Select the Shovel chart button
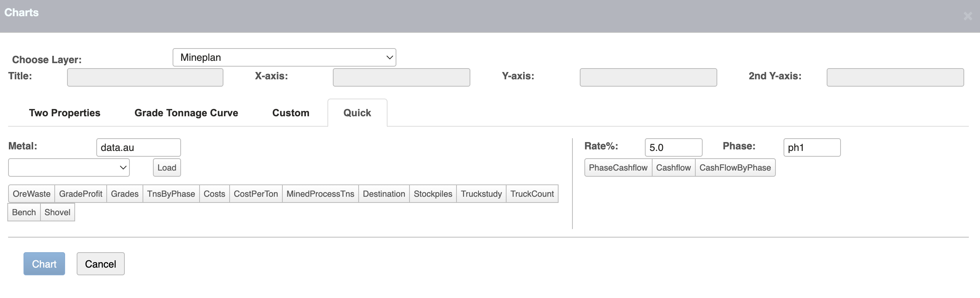Viewport: 980px width, 298px height. 57,212
